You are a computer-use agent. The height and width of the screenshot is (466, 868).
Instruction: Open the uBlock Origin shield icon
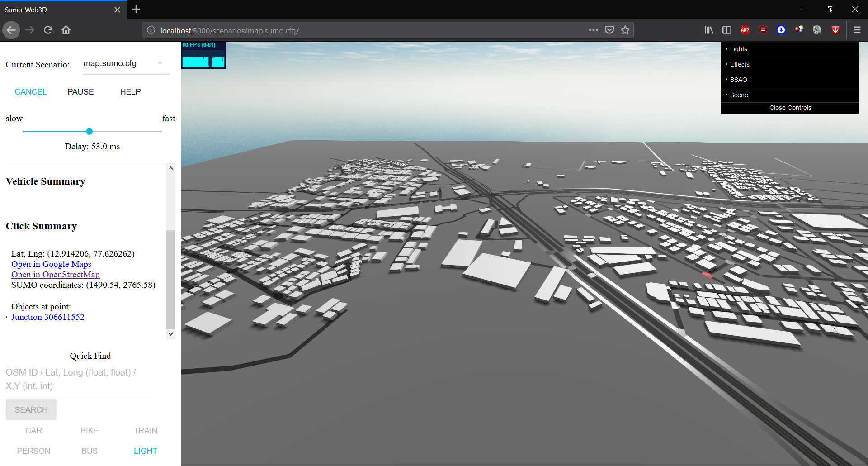(763, 30)
